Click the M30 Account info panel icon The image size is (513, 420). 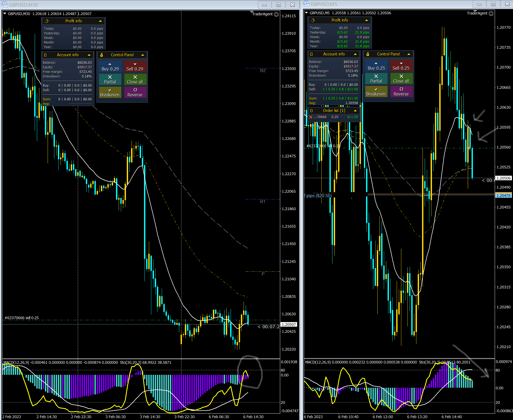pos(45,55)
